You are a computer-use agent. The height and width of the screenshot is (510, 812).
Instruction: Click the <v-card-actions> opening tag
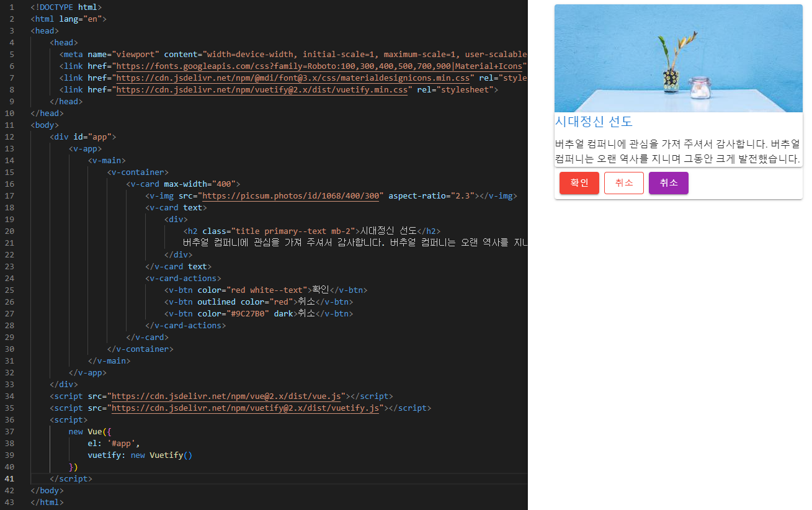pos(183,278)
